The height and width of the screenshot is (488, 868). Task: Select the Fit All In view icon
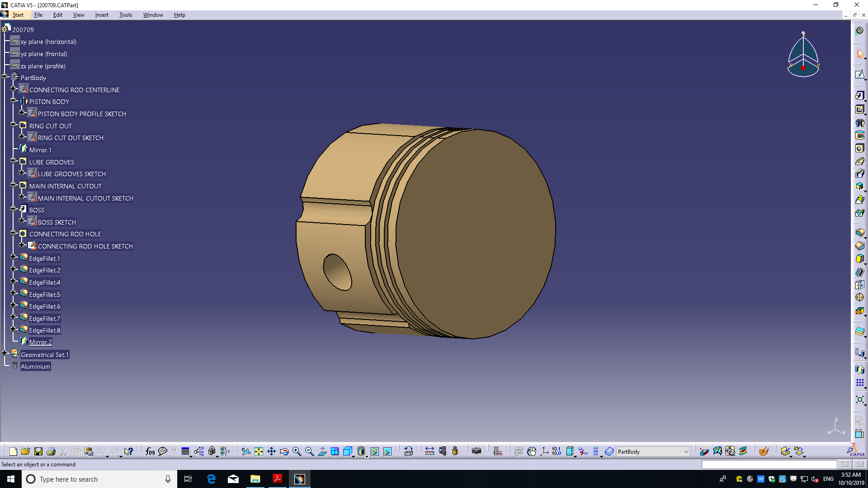tap(259, 451)
